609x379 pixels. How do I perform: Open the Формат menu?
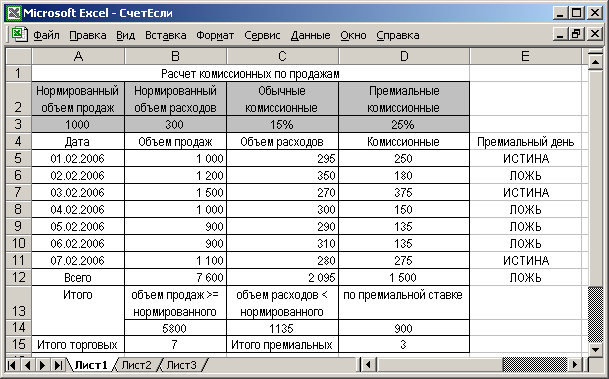tap(215, 35)
